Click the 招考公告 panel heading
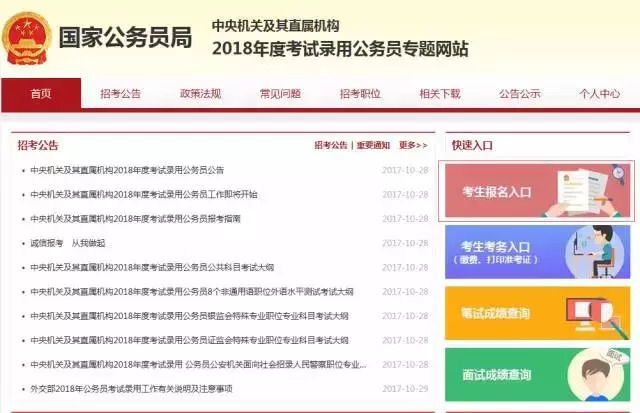Viewport: 640px width, 413px height. (x=38, y=145)
